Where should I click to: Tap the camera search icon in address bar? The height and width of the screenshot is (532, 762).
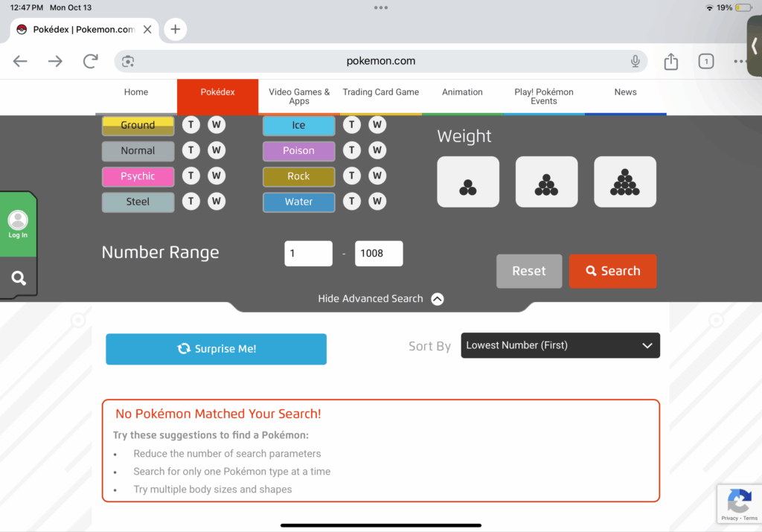tap(128, 61)
